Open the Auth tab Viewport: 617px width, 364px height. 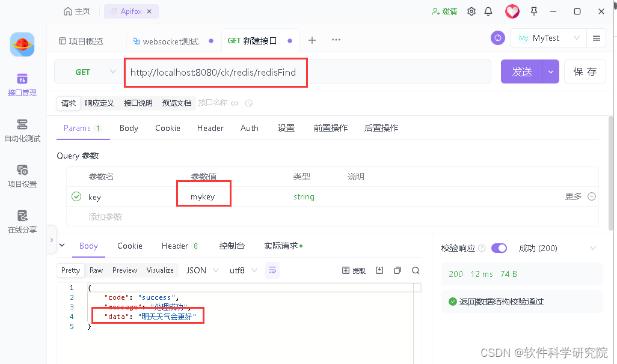[250, 128]
